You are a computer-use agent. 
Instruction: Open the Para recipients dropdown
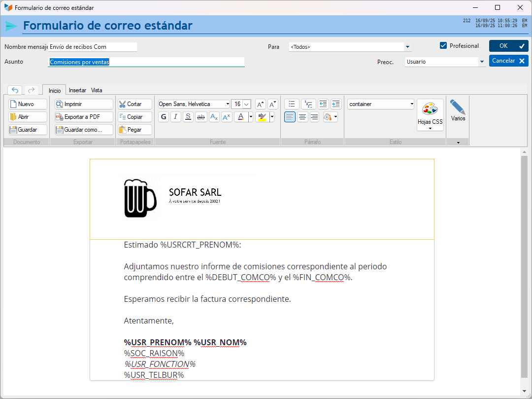pyautogui.click(x=407, y=47)
